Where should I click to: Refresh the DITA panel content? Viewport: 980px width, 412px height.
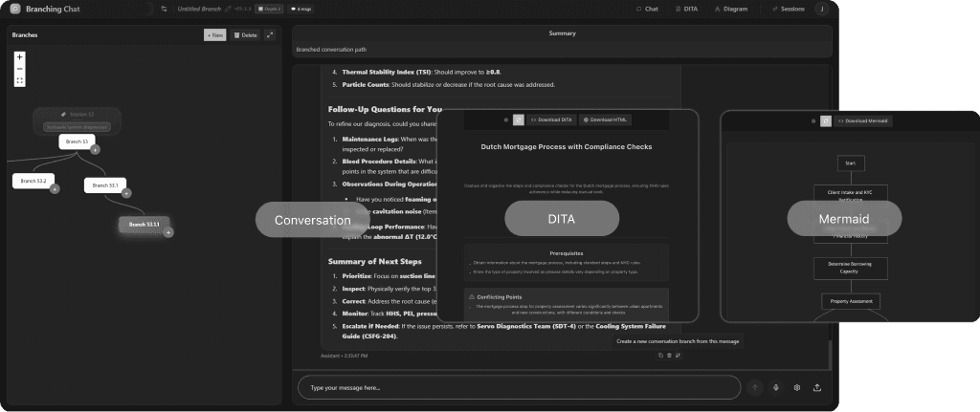(518, 119)
